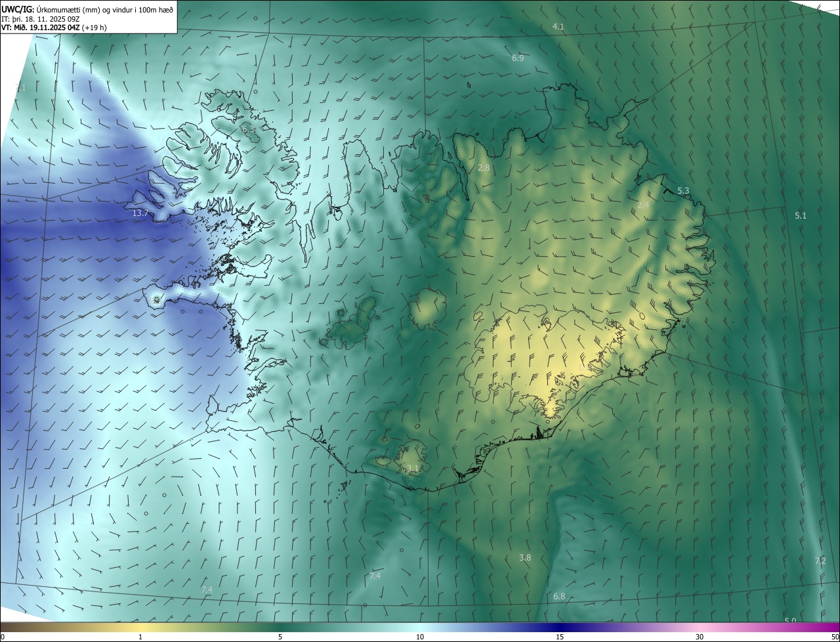Click the color scale tick label 15

coord(560,637)
